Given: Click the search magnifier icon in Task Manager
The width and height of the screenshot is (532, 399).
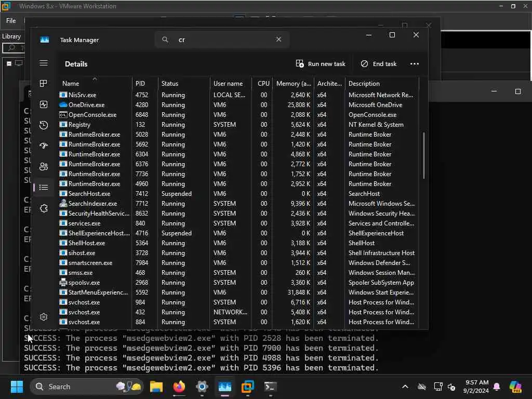Looking at the screenshot, I should (165, 39).
